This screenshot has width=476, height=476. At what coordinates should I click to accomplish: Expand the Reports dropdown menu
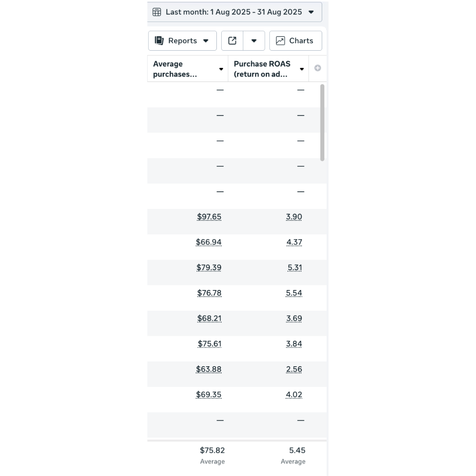pyautogui.click(x=206, y=41)
